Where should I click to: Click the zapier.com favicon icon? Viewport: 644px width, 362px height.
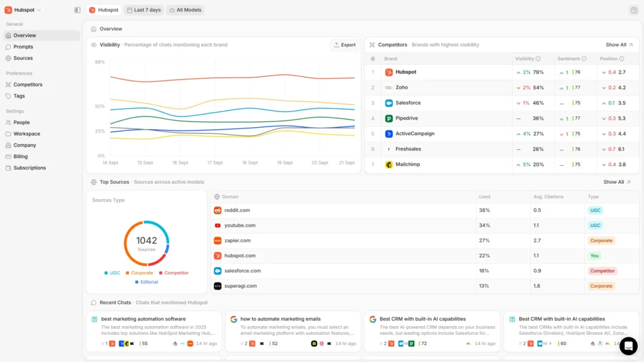218,240
